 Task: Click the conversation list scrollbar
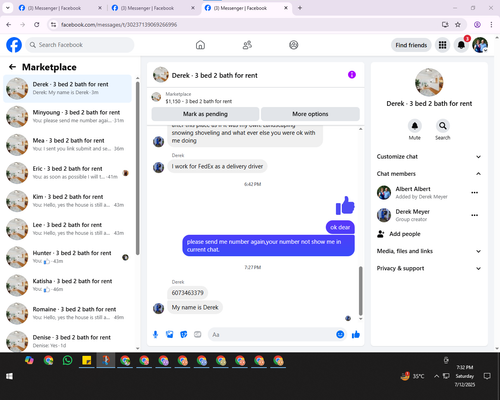[137, 168]
